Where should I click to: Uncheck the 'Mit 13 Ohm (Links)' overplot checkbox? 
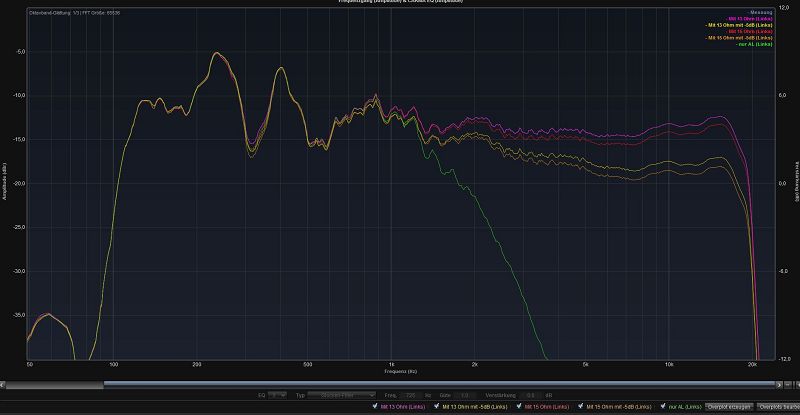pyautogui.click(x=376, y=406)
